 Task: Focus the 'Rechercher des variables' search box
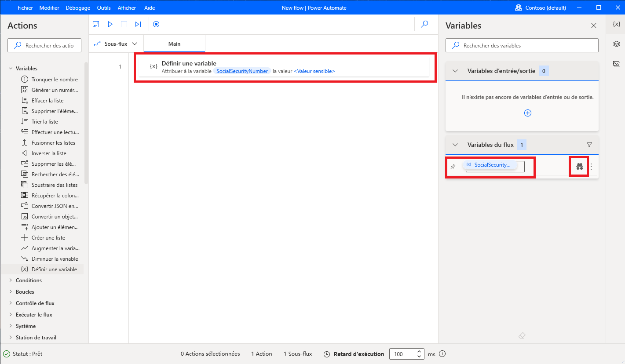pyautogui.click(x=522, y=45)
